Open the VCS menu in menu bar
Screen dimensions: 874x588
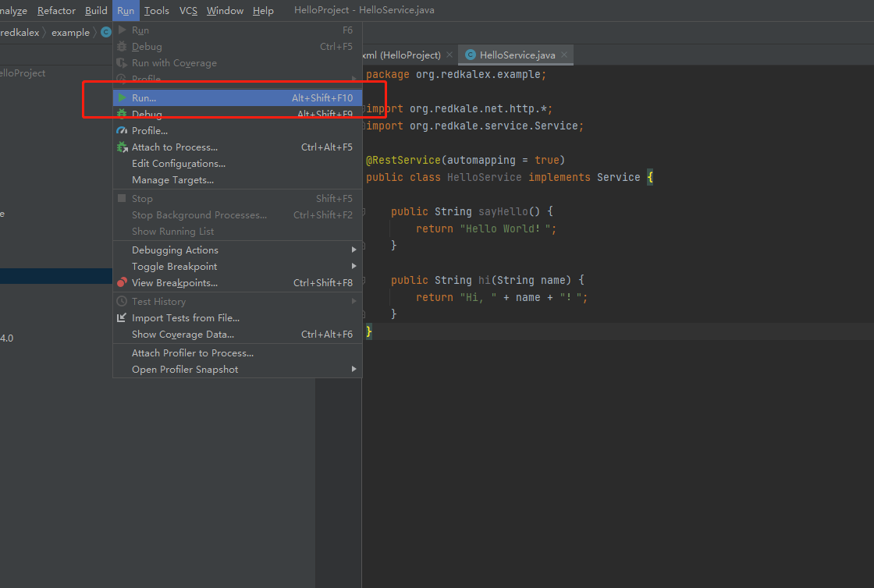tap(188, 11)
